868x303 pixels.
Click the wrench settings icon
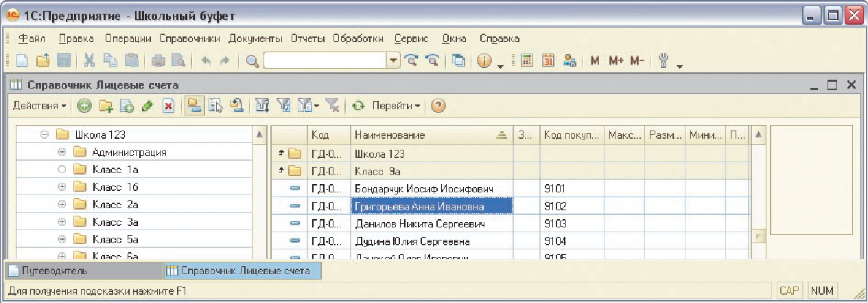click(664, 60)
